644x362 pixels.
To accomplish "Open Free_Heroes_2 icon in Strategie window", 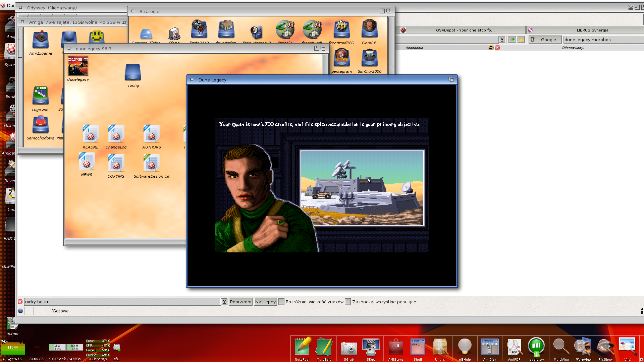I will tap(257, 33).
